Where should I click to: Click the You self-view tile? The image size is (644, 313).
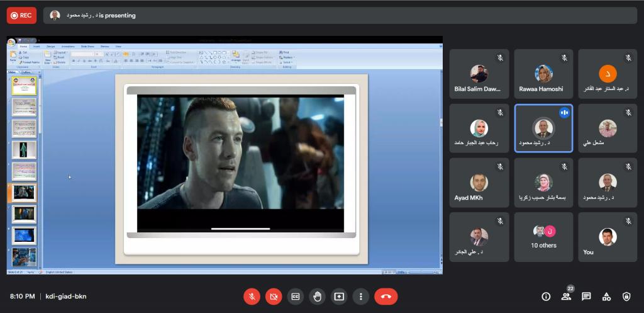607,237
